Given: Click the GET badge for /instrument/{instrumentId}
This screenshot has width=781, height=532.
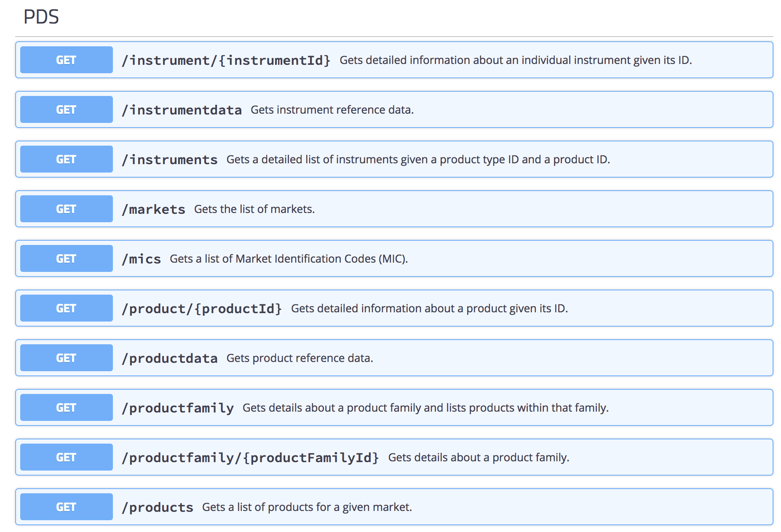Looking at the screenshot, I should tap(66, 60).
